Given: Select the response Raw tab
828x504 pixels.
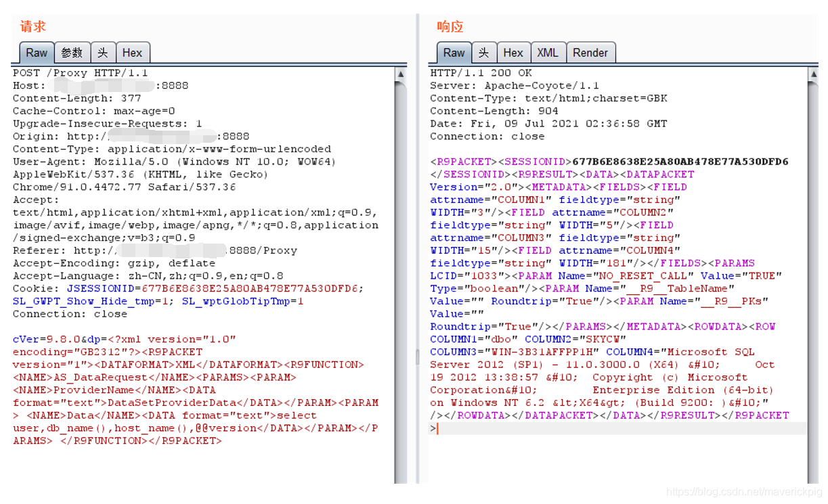Looking at the screenshot, I should pos(454,53).
